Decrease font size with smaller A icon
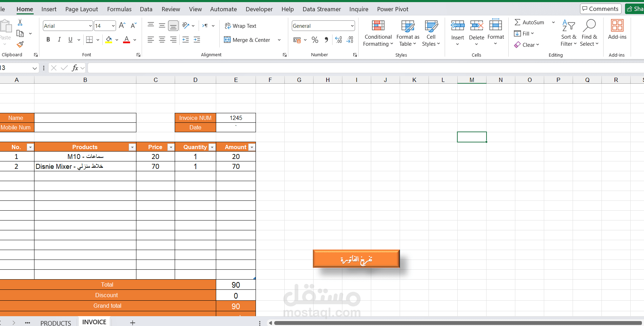 134,25
